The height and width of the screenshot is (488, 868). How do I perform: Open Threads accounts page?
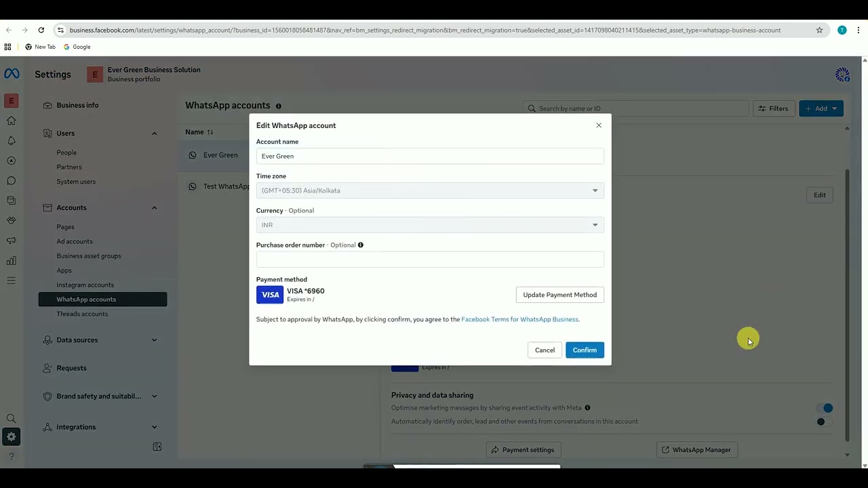pyautogui.click(x=82, y=314)
